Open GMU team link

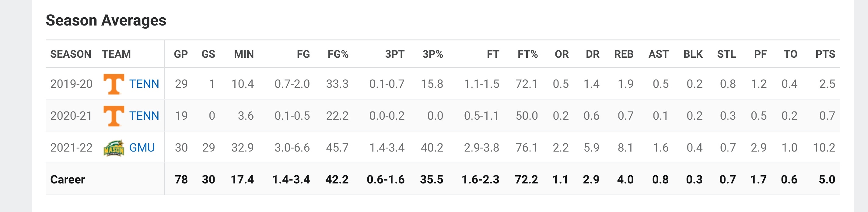[142, 148]
